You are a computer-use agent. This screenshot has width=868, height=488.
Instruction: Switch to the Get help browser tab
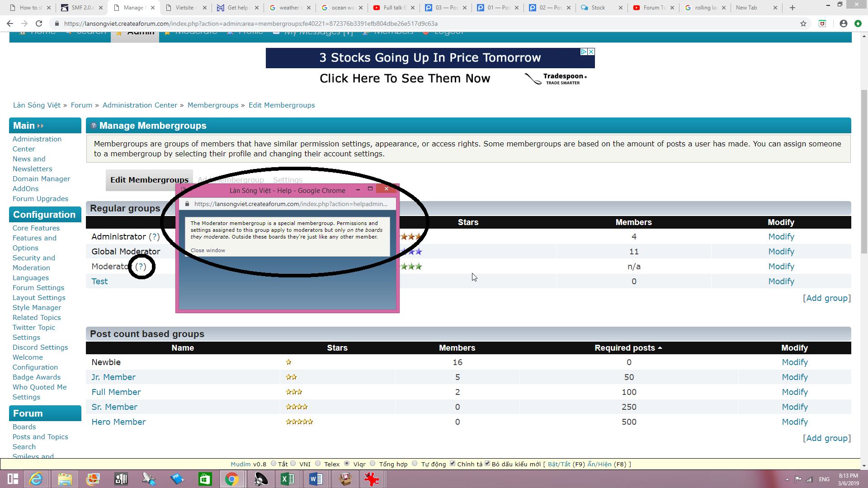pos(238,8)
